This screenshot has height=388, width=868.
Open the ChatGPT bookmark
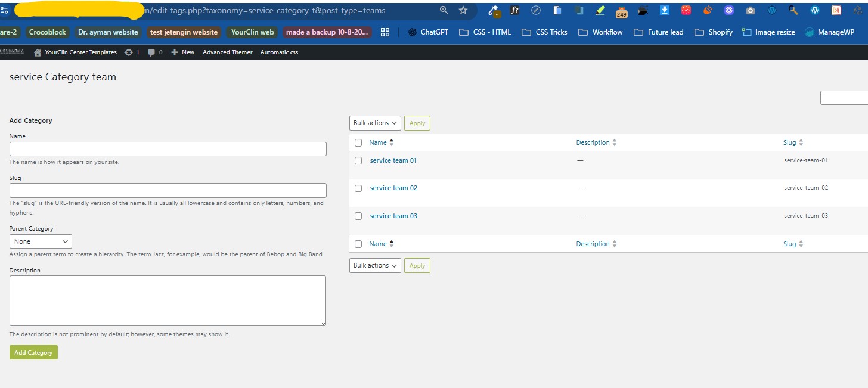tap(428, 32)
